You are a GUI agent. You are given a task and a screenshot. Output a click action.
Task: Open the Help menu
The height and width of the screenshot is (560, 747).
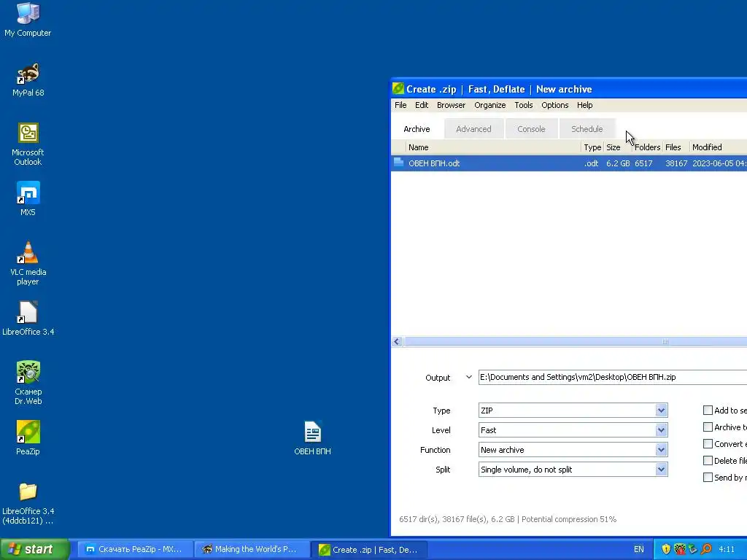pyautogui.click(x=584, y=105)
